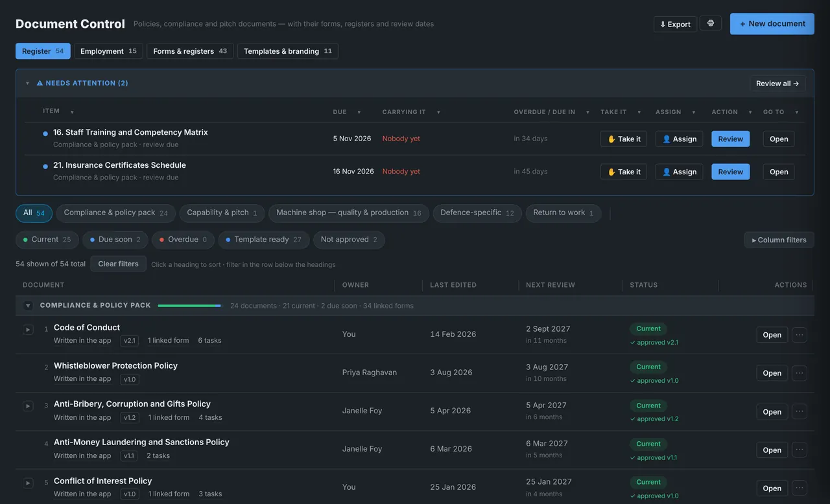Screen dimensions: 830x504
Task: Select the Register tab
Action: [x=43, y=51]
